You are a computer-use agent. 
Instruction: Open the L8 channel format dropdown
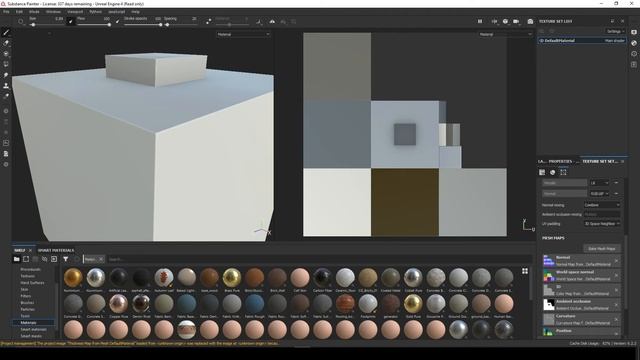click(x=599, y=183)
